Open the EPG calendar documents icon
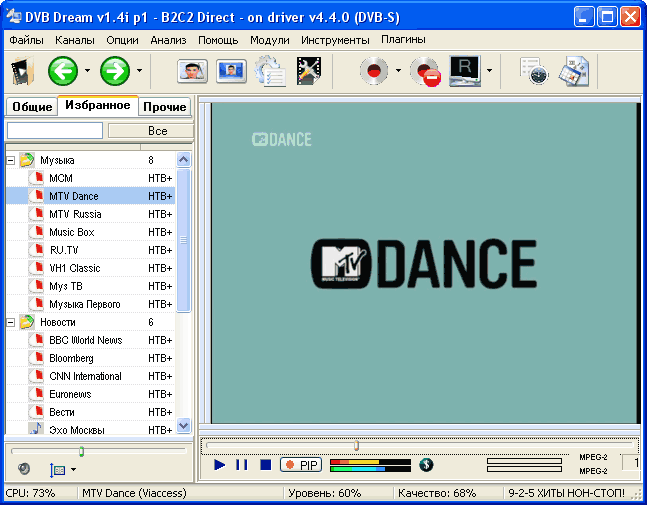The width and height of the screenshot is (647, 505). pyautogui.click(x=574, y=71)
